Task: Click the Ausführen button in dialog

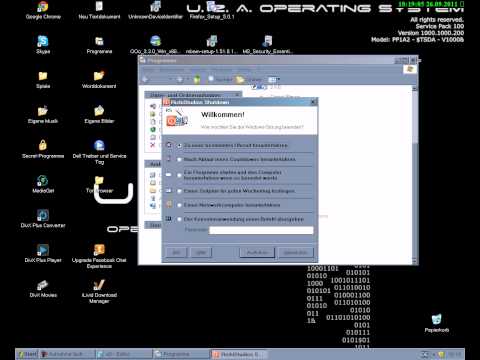Action: [257, 253]
